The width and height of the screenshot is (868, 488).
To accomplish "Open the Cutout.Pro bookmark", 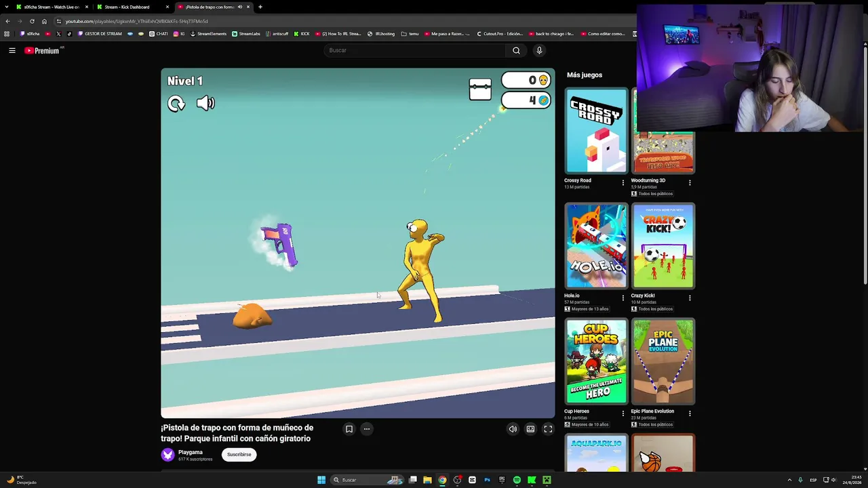I will point(500,34).
